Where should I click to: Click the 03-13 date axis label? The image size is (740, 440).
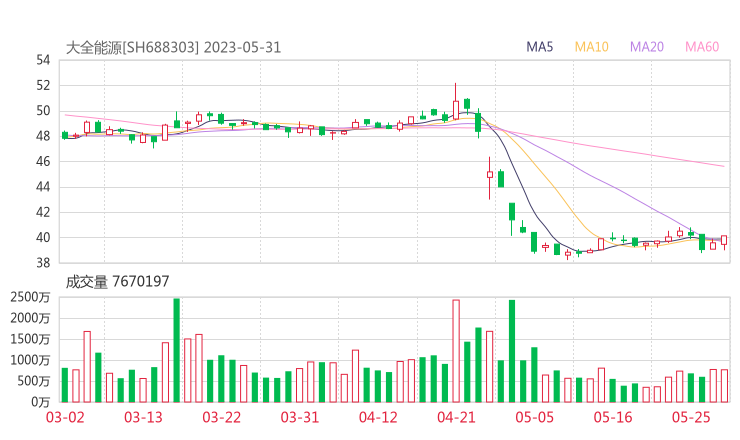143,417
